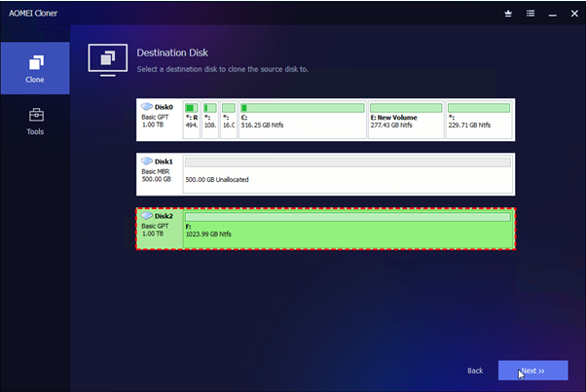The image size is (586, 392).
Task: Minimize the AOMEI Cloner window
Action: [552, 14]
